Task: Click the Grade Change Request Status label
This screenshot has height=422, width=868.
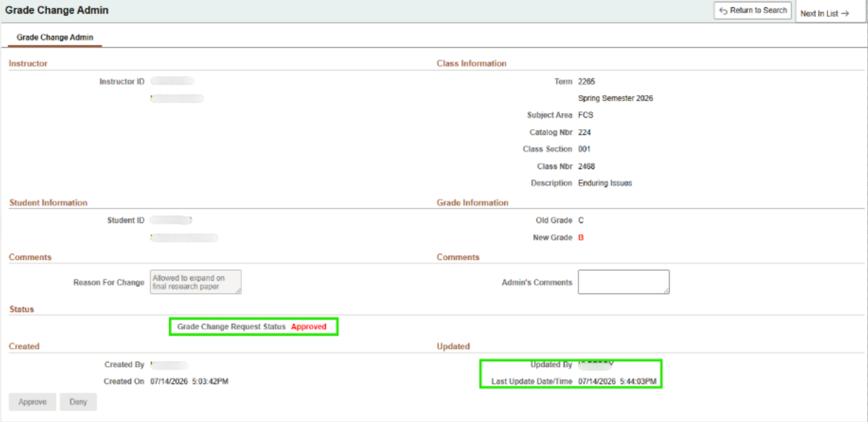Action: (x=231, y=327)
